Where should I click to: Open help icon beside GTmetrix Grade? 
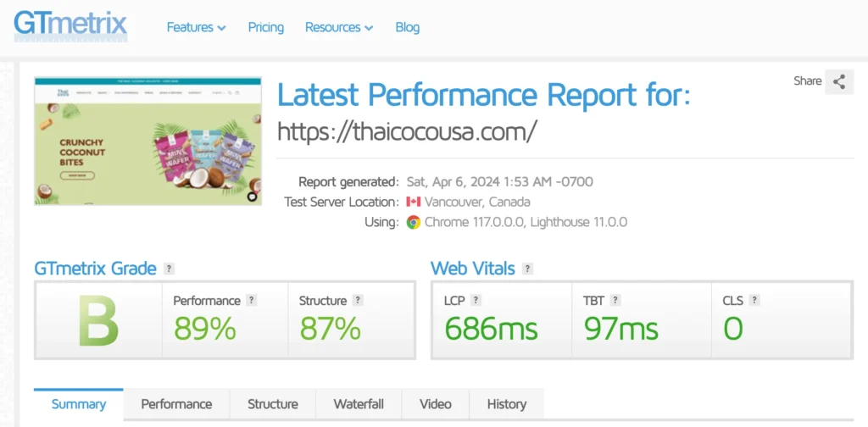(170, 269)
